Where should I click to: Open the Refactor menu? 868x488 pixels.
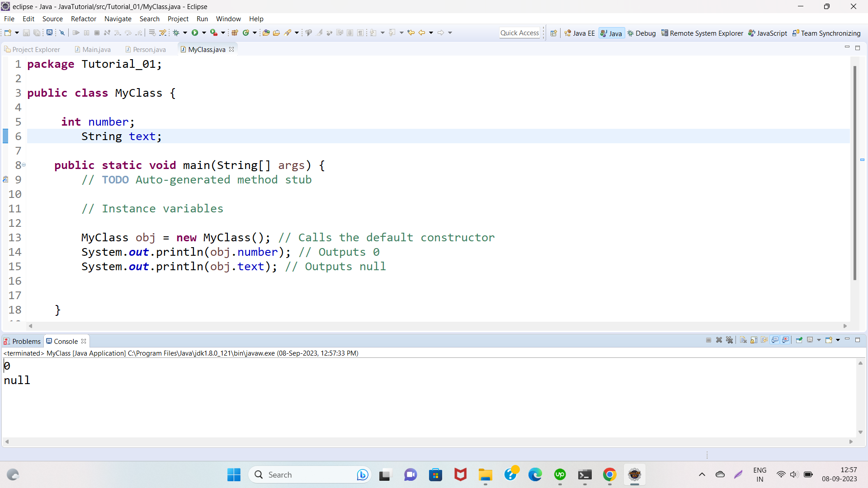tap(84, 19)
